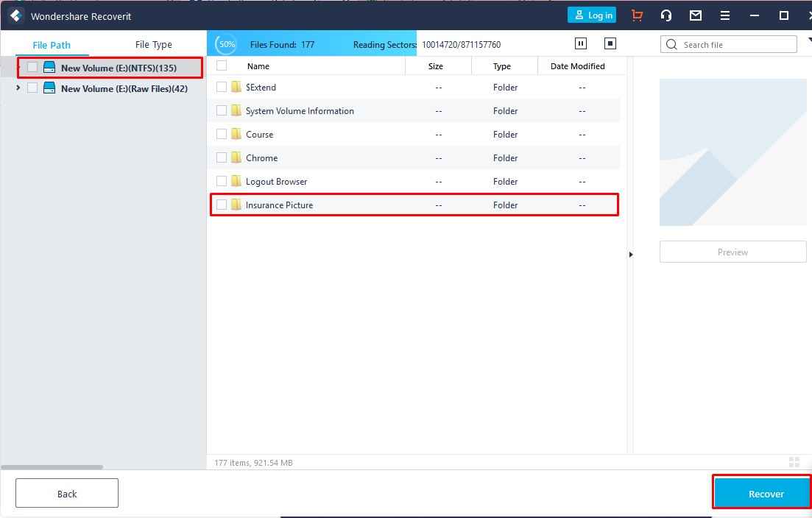Screen dimensions: 812x518
Task: Click the Insurance Picture folder icon
Action: 236,205
